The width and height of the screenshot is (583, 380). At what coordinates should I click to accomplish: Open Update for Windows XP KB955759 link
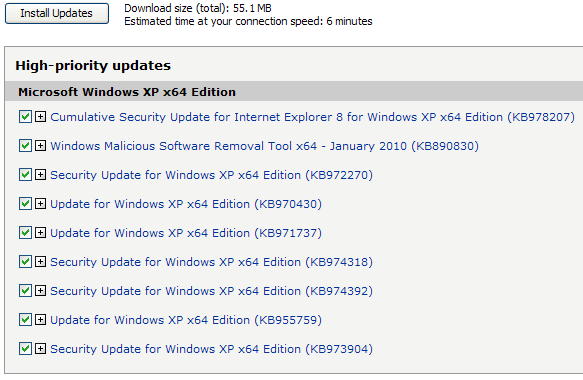point(186,320)
